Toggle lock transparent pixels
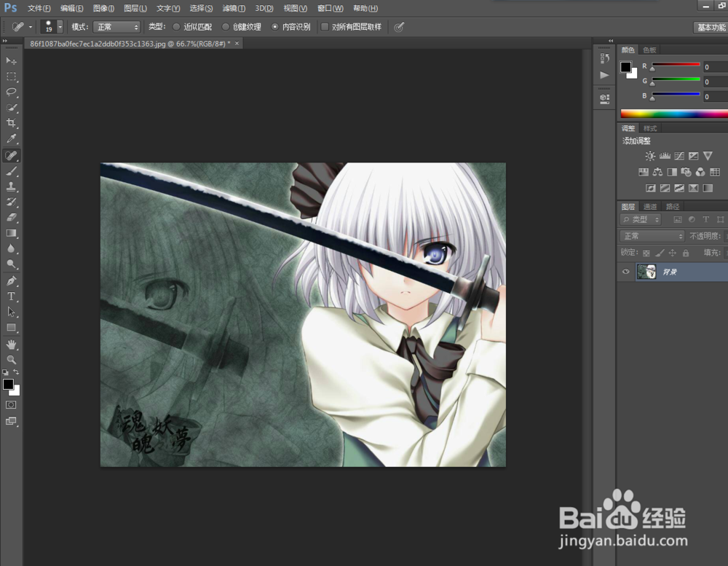Screen dimensions: 728x566 pos(646,253)
